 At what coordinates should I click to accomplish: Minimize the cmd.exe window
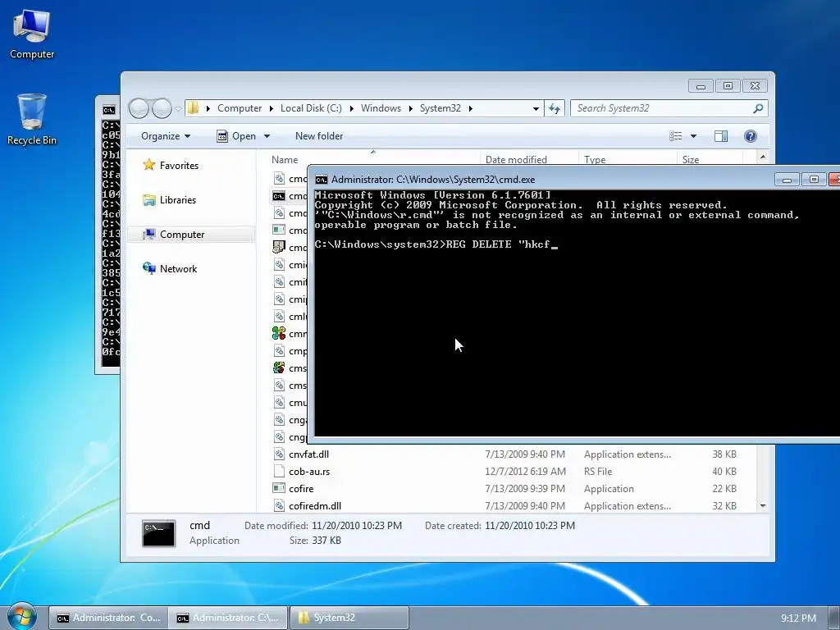pyautogui.click(x=787, y=180)
